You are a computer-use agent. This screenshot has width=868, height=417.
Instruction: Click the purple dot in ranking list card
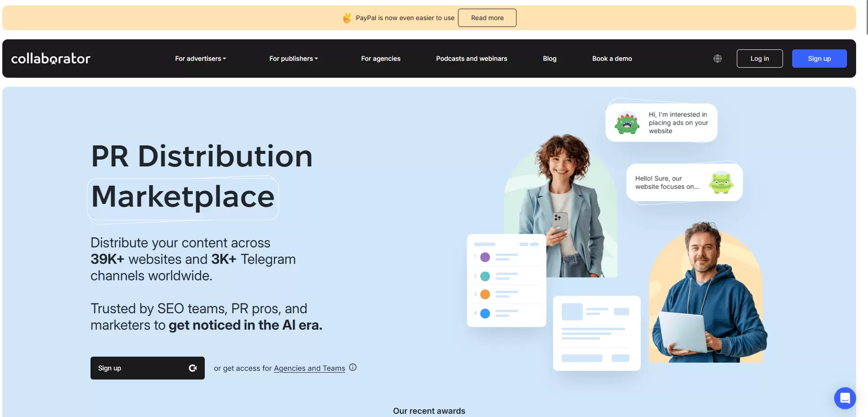[485, 257]
